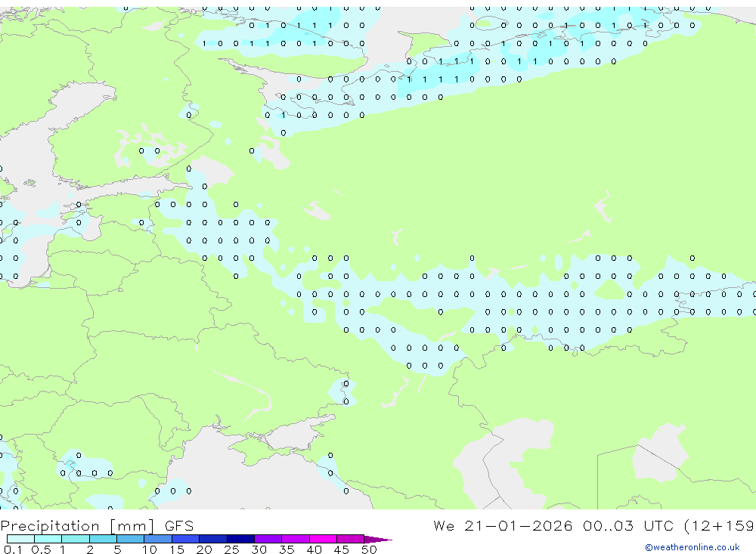Click the 'We 21-01-2026 00..03 UTC' date label
756x554 pixels.
click(553, 526)
